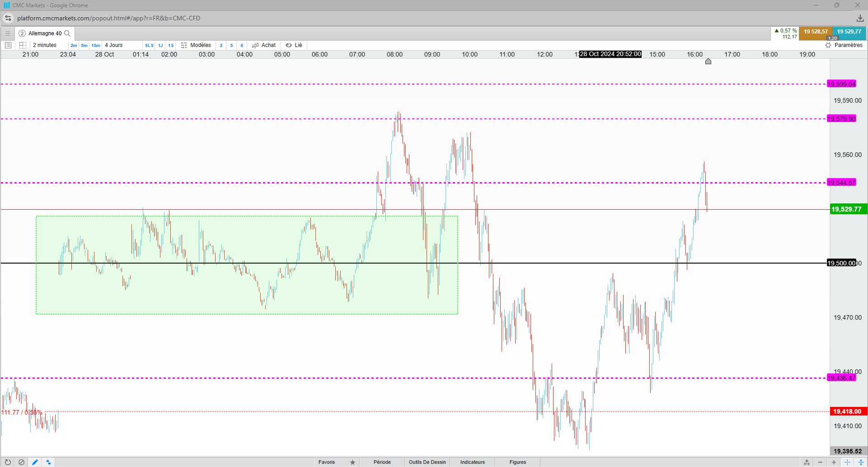Open the Outils De Dessin menu
The width and height of the screenshot is (868, 467).
pyautogui.click(x=427, y=462)
